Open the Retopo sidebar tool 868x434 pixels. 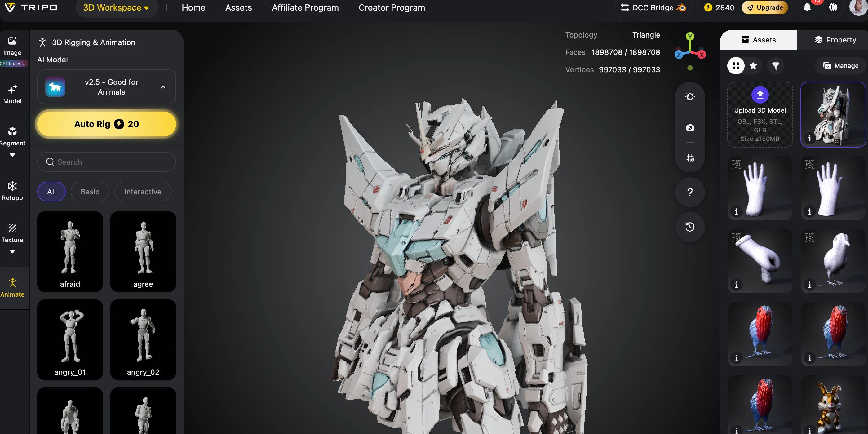pos(12,191)
